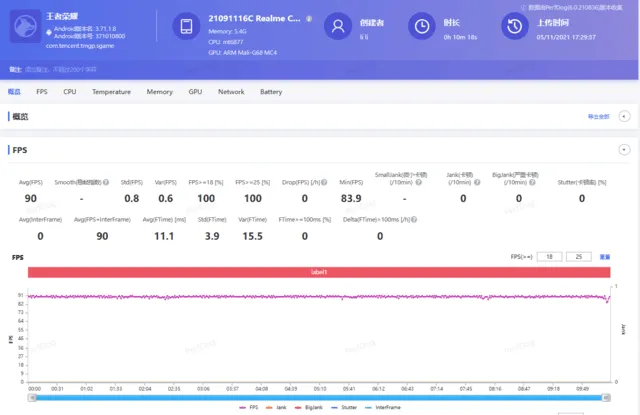Click the export all link
Screen dimensions: 640x415
coord(598,117)
